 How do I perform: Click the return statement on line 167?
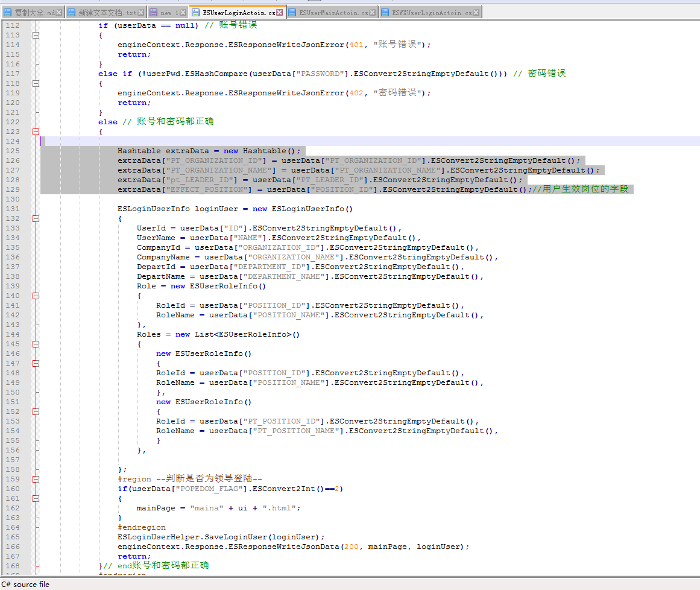(x=134, y=556)
